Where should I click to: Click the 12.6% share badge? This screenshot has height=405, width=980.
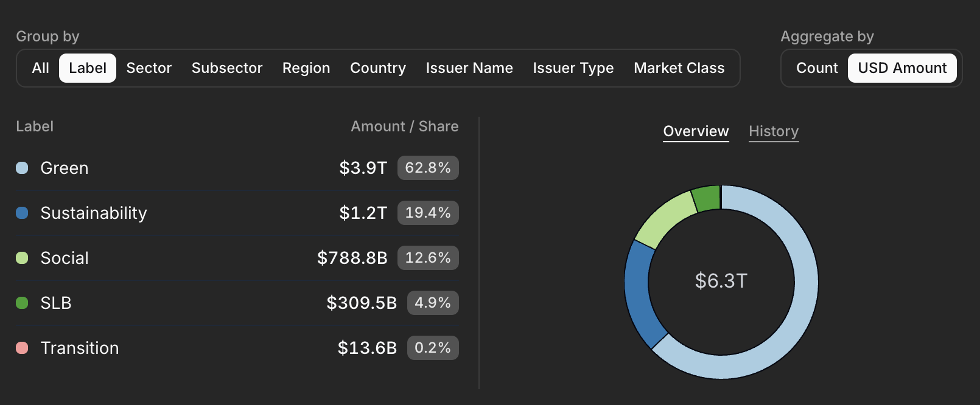(x=428, y=258)
